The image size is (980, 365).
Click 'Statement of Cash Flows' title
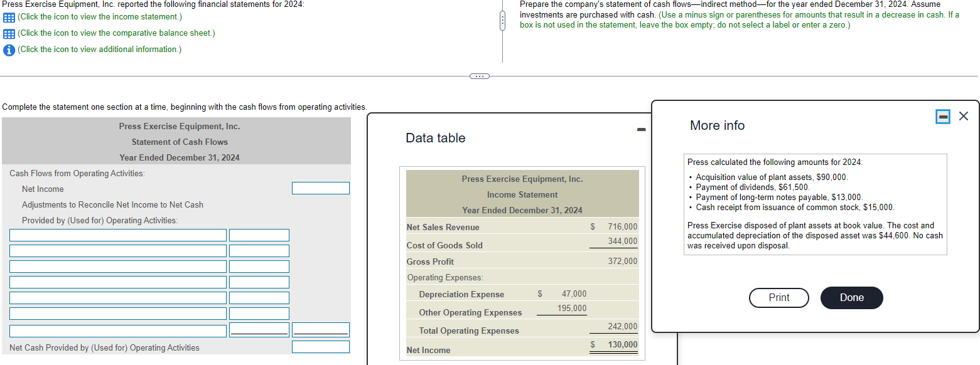(x=180, y=142)
